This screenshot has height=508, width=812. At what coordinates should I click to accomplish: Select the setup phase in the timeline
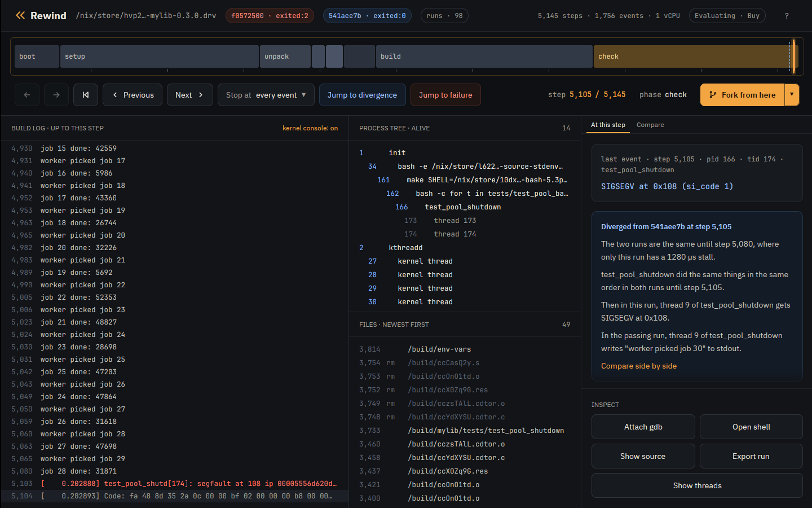160,56
